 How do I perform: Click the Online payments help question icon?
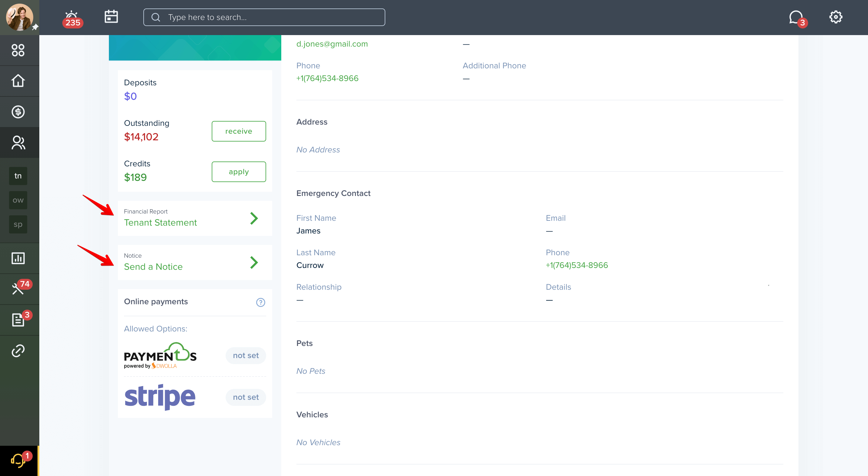pos(260,302)
